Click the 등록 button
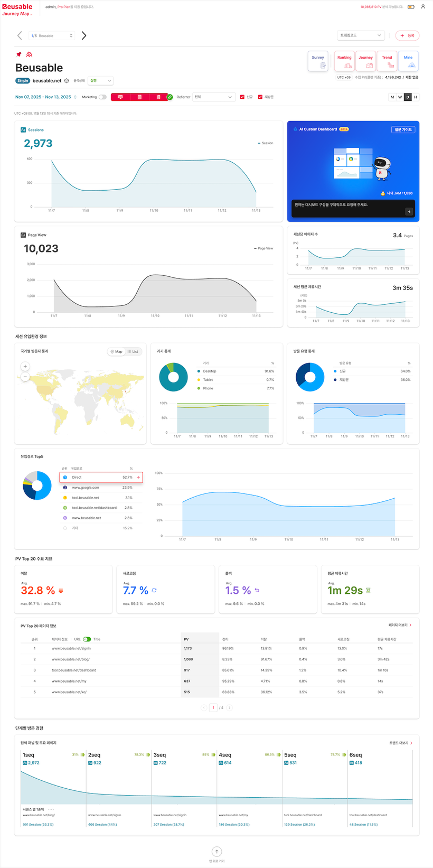This screenshot has height=868, width=433. point(407,35)
